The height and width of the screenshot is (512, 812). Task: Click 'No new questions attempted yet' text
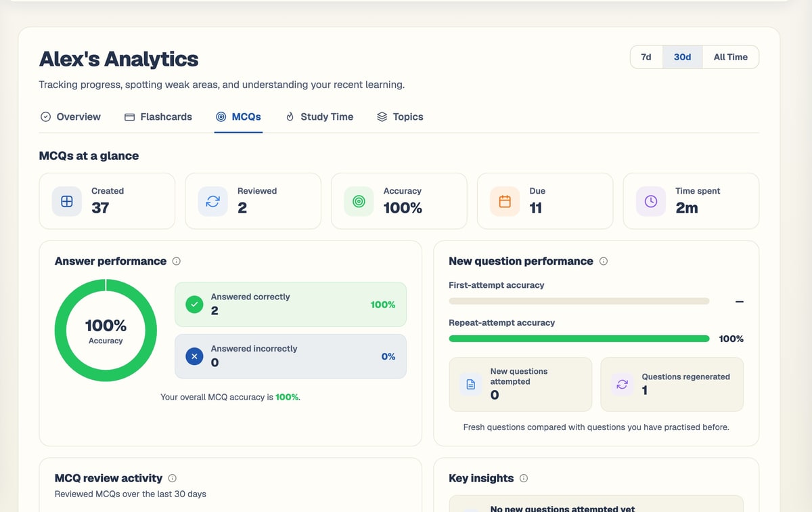click(x=562, y=509)
